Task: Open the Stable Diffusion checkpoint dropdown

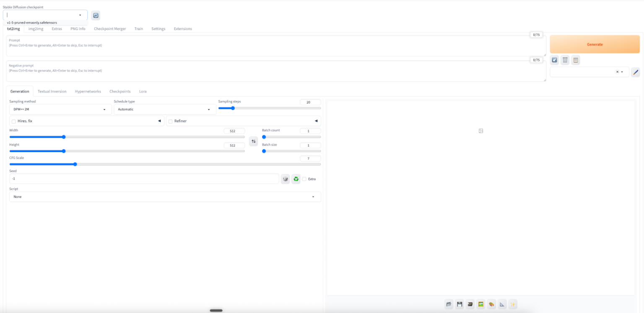Action: (x=45, y=15)
